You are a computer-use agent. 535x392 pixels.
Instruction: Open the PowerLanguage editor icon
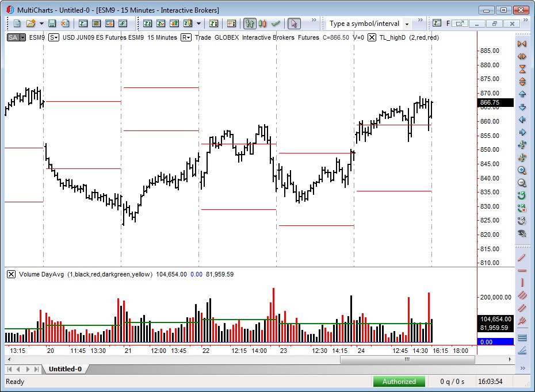pos(123,24)
